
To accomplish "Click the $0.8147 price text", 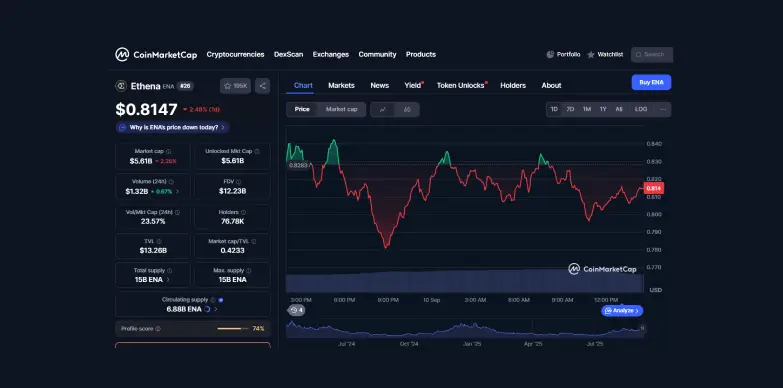I will [x=146, y=109].
